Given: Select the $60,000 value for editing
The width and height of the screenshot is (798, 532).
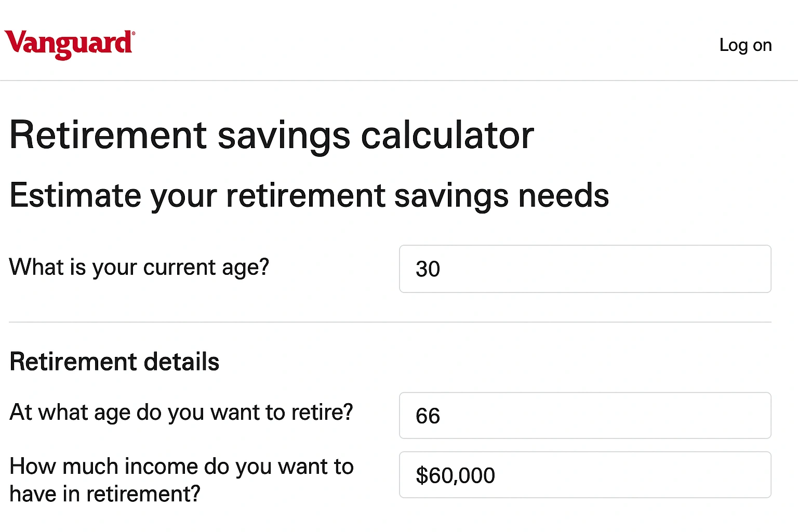Looking at the screenshot, I should point(455,475).
